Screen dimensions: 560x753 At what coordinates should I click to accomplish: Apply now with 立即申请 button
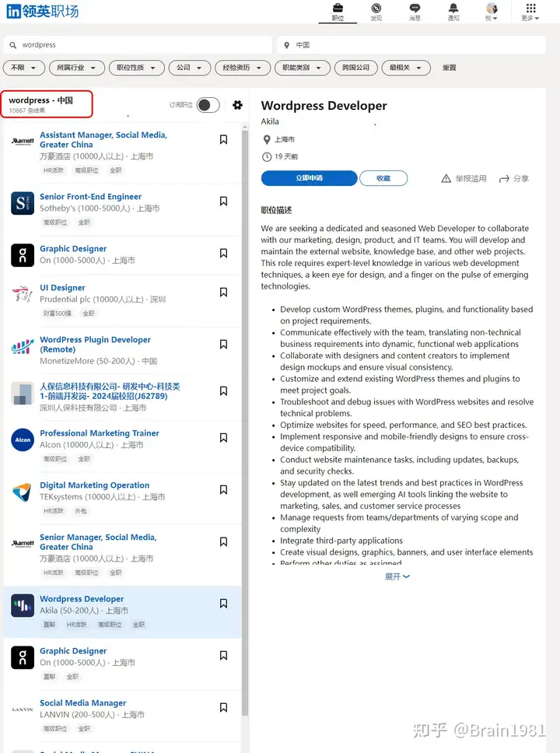[309, 178]
